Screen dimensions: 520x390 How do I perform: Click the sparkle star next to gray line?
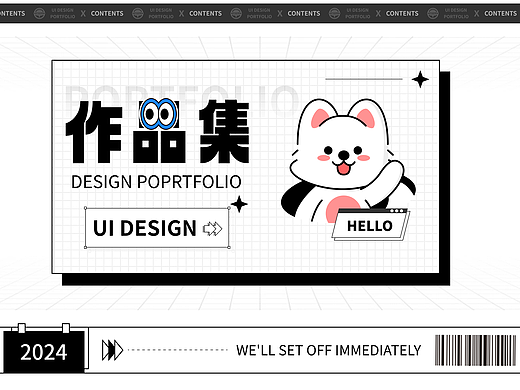420,79
